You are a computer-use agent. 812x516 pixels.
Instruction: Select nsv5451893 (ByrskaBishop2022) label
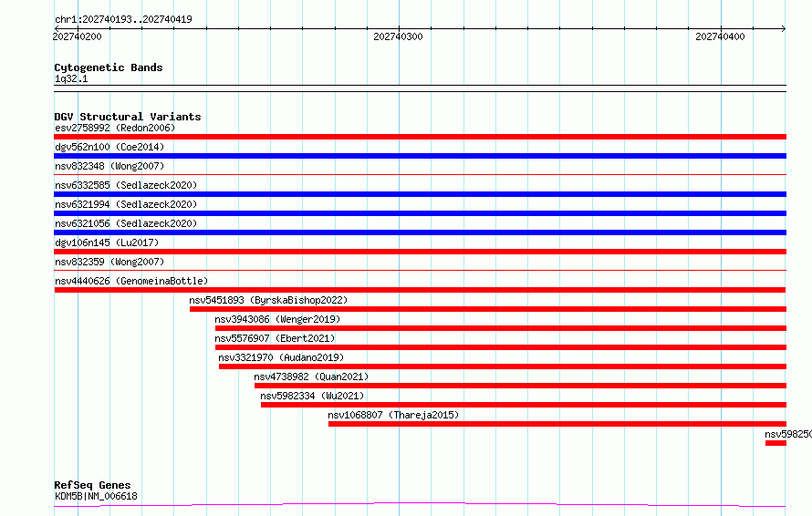coord(268,300)
